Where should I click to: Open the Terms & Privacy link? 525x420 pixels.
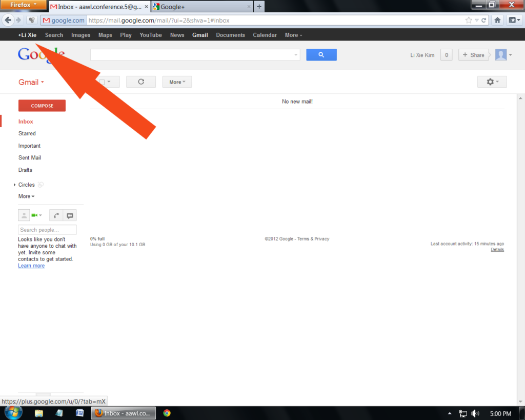(x=313, y=239)
